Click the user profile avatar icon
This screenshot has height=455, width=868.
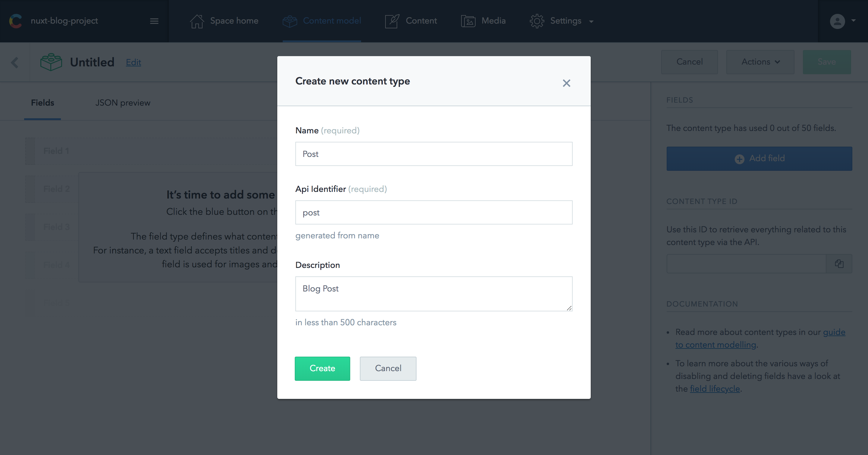[838, 21]
